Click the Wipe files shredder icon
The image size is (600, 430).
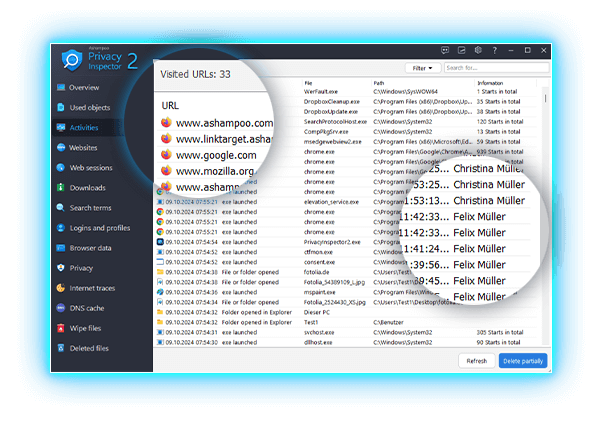60,328
